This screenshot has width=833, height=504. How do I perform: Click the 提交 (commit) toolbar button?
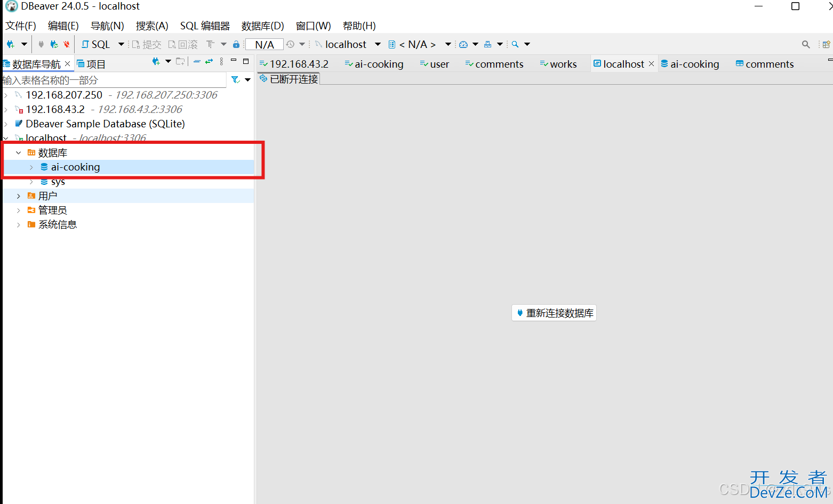pos(146,44)
